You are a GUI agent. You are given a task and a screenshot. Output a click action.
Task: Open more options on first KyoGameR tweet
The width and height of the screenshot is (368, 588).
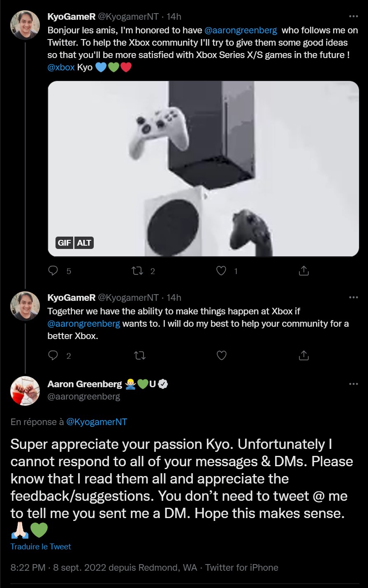click(353, 17)
